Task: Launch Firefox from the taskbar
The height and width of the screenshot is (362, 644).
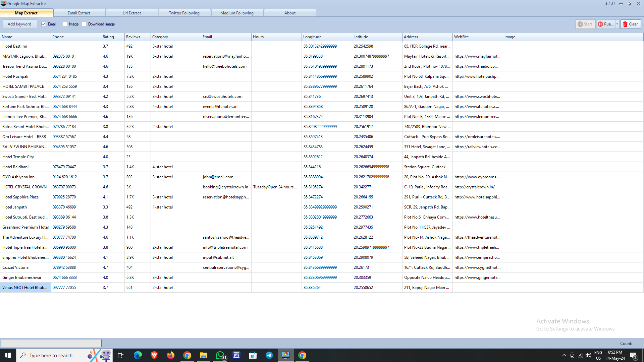Action: pyautogui.click(x=170, y=355)
